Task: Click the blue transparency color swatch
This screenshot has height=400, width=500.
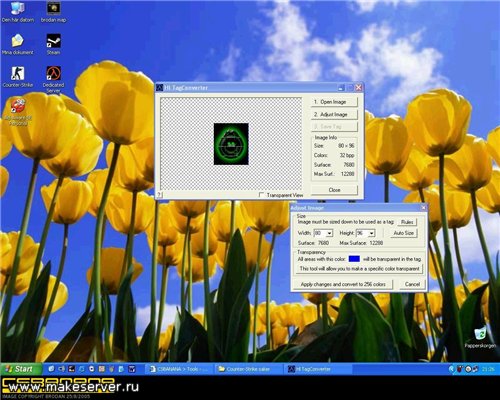Action: (x=354, y=259)
